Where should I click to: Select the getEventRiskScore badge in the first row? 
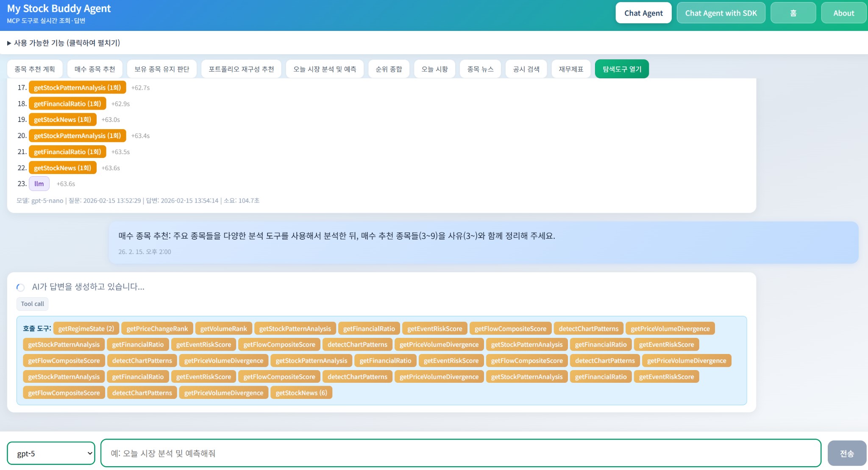tap(435, 328)
